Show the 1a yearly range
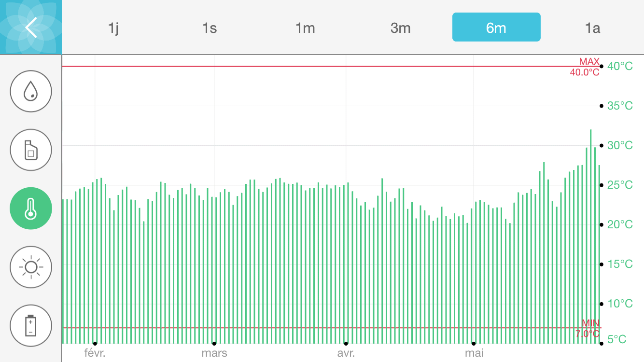The width and height of the screenshot is (644, 362). point(592,28)
